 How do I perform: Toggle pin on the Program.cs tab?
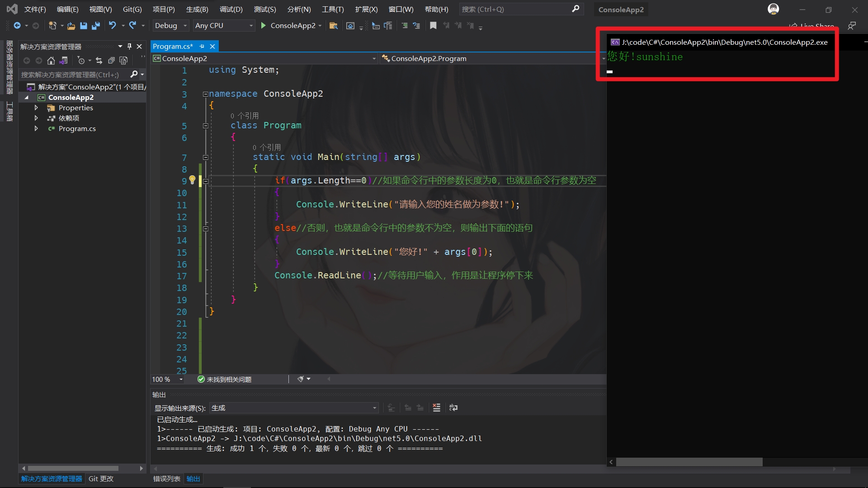pyautogui.click(x=202, y=47)
